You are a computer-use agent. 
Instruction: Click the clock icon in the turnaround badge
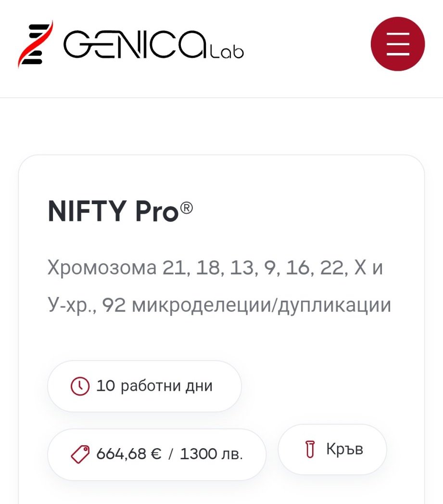click(x=80, y=386)
